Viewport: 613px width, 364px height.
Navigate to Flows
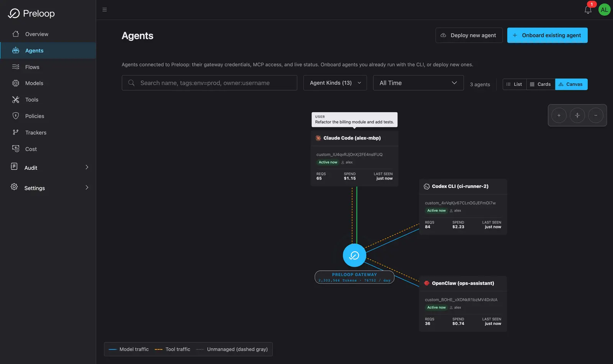[48, 67]
